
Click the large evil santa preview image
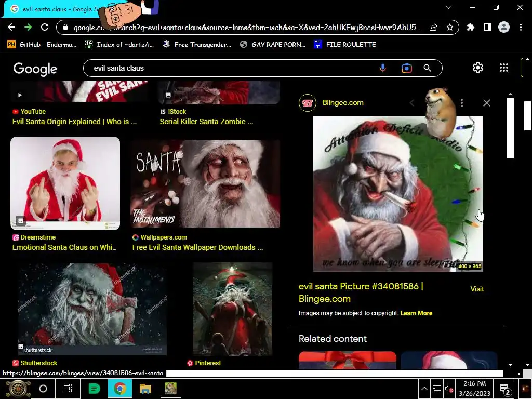398,194
